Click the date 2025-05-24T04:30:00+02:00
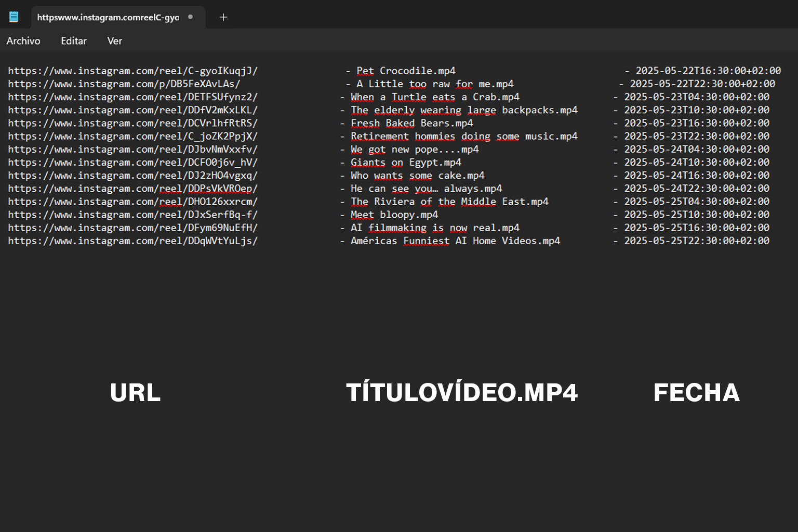This screenshot has height=532, width=798. (x=697, y=150)
